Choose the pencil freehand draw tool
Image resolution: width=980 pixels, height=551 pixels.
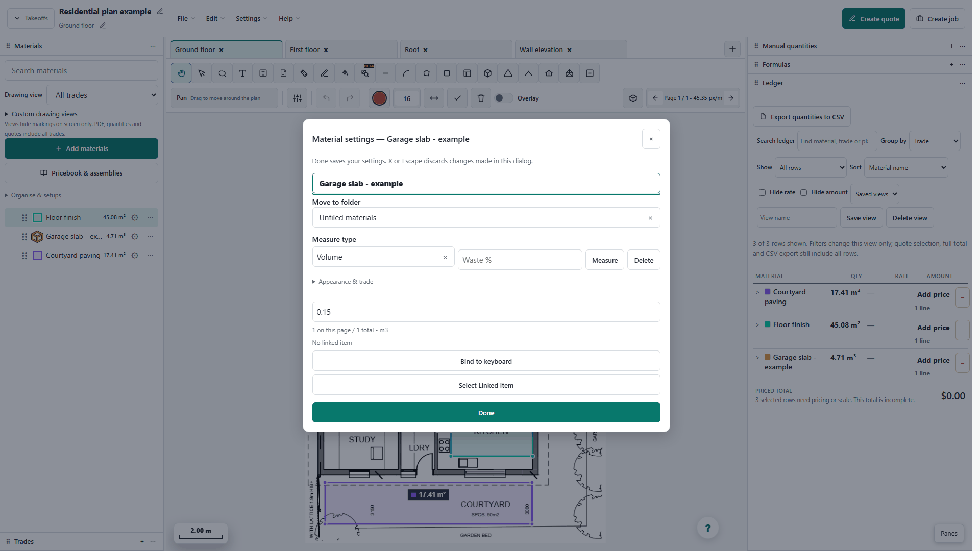[324, 73]
